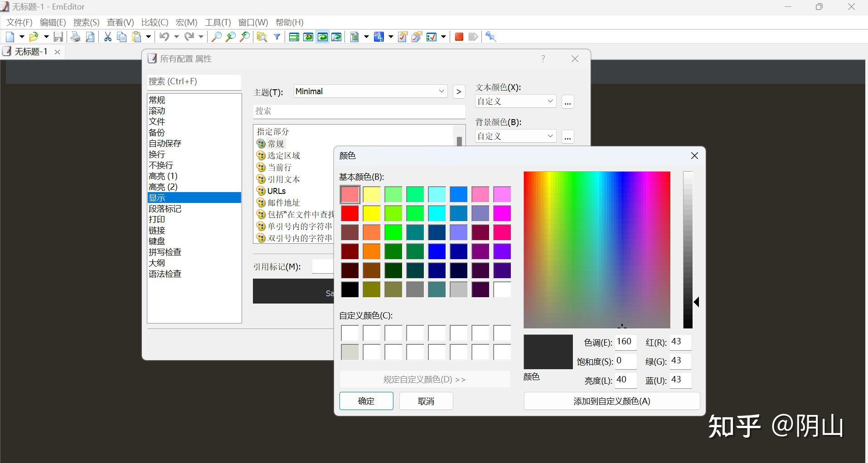This screenshot has height=463, width=868.
Task: Click the Filter funnel icon
Action: tap(276, 37)
